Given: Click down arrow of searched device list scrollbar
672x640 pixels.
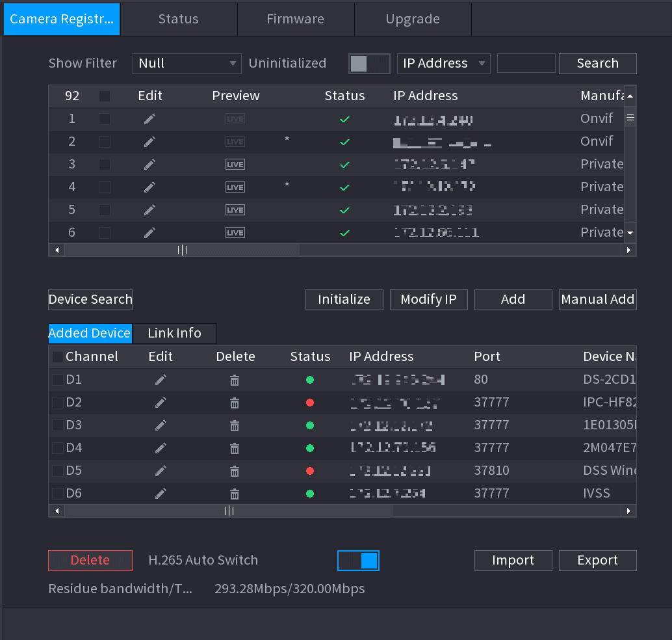Looking at the screenshot, I should (630, 233).
